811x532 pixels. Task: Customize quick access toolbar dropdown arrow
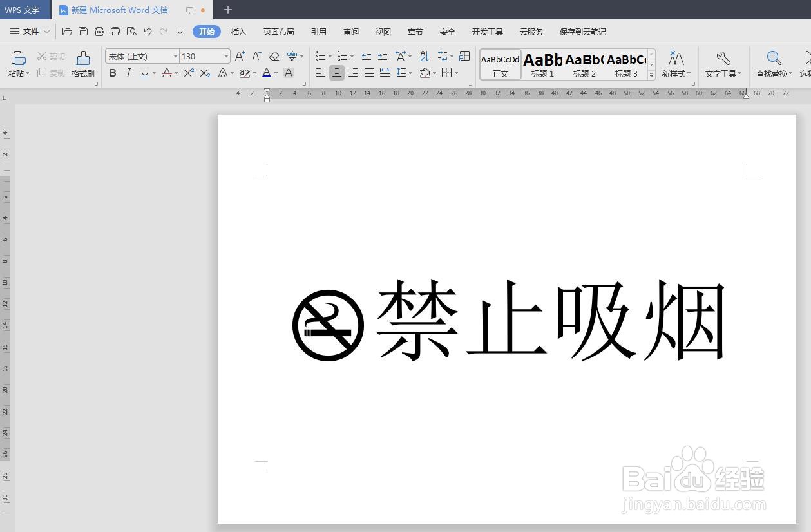tap(180, 32)
